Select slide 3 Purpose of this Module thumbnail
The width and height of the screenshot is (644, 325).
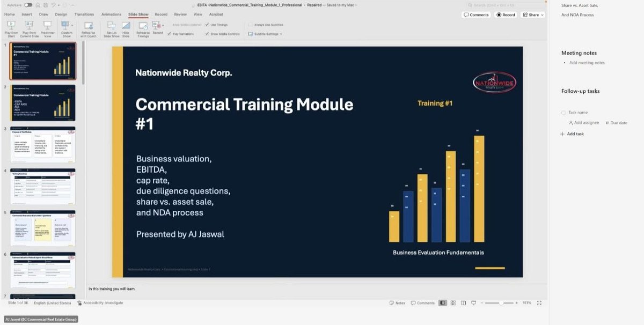pos(42,144)
